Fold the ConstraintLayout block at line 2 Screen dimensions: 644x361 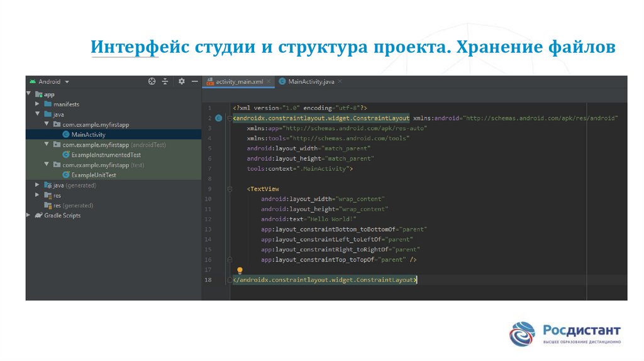point(229,118)
